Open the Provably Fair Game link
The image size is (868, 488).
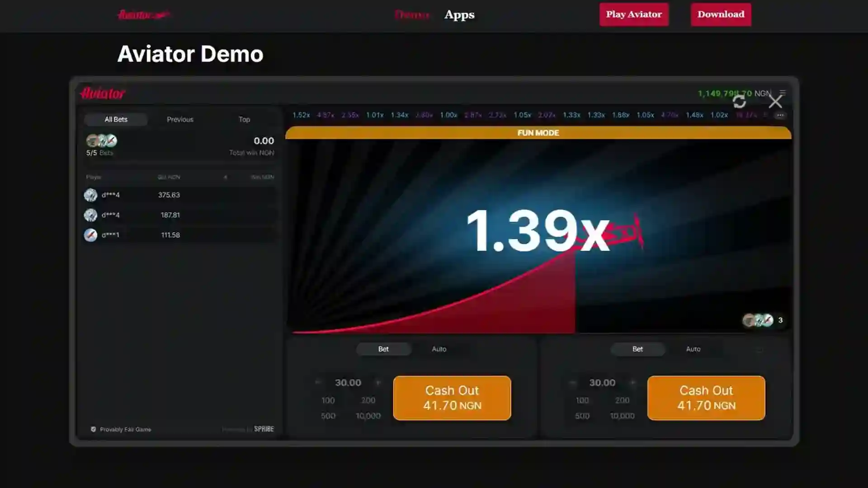[x=125, y=429]
